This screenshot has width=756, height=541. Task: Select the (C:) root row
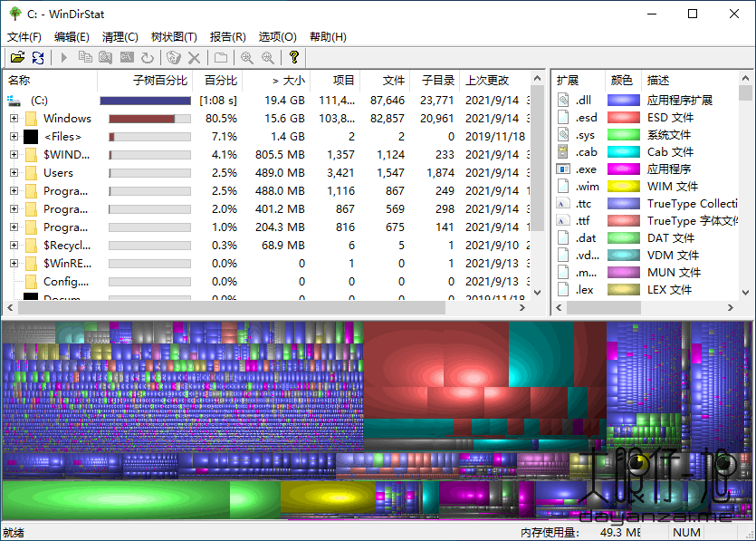[x=267, y=101]
